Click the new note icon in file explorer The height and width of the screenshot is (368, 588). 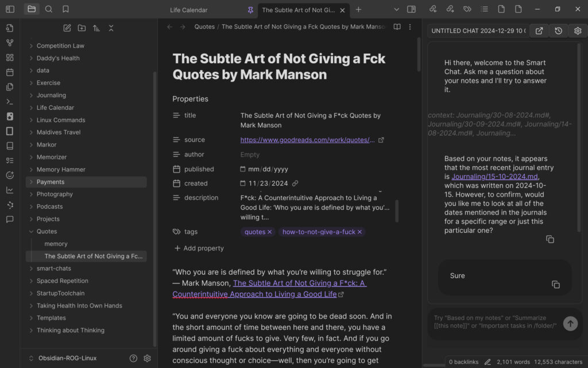tap(67, 28)
